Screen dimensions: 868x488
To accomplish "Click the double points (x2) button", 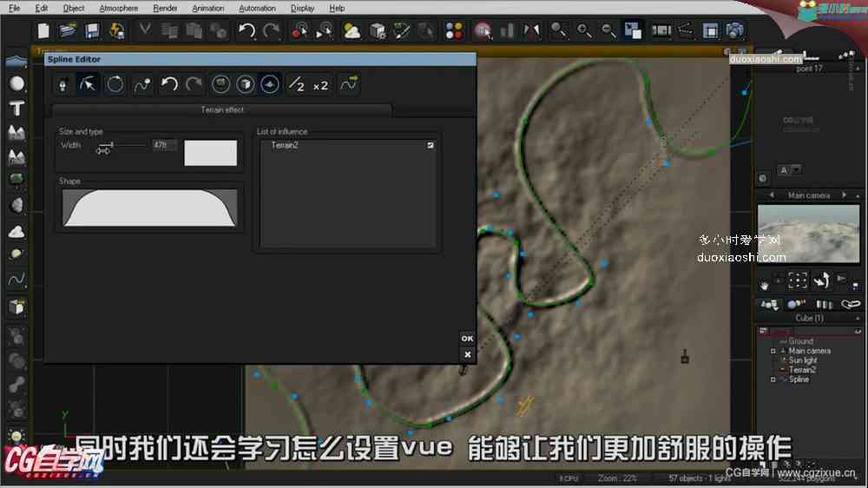I will click(x=320, y=86).
